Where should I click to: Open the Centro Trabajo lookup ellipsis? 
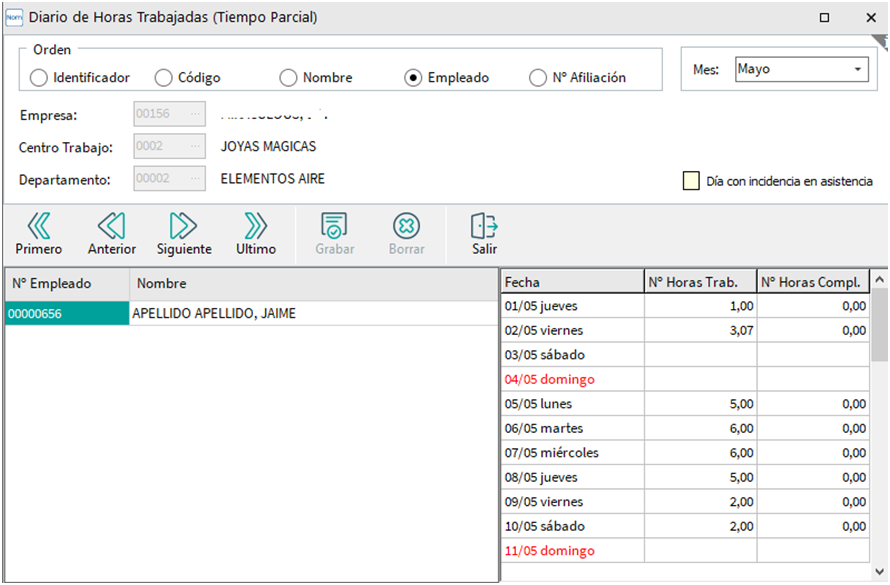[194, 147]
